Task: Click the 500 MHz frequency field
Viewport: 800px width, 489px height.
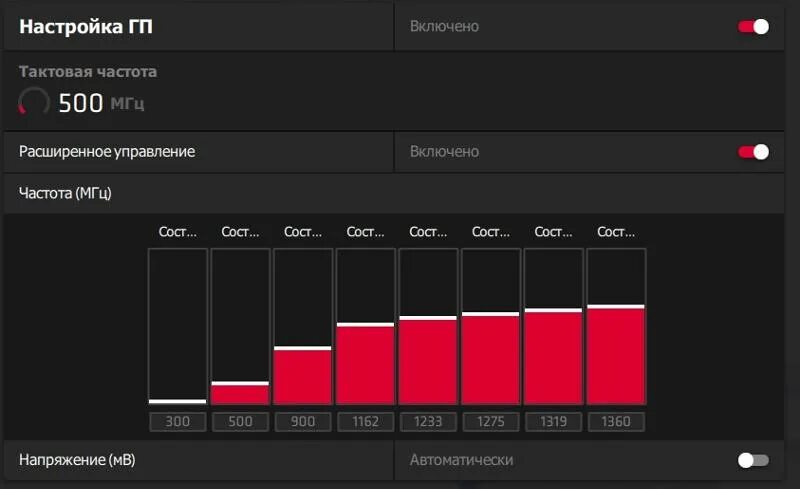Action: tap(240, 422)
